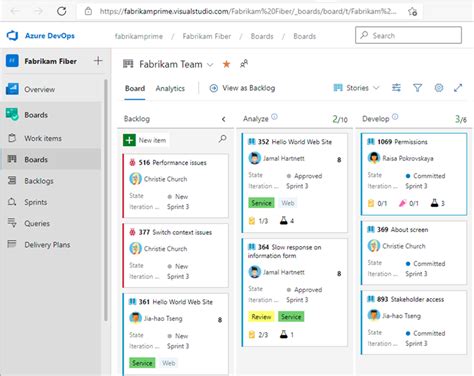The width and height of the screenshot is (474, 376).
Task: Click Christie Church avatar on card 516
Action: tap(135, 179)
